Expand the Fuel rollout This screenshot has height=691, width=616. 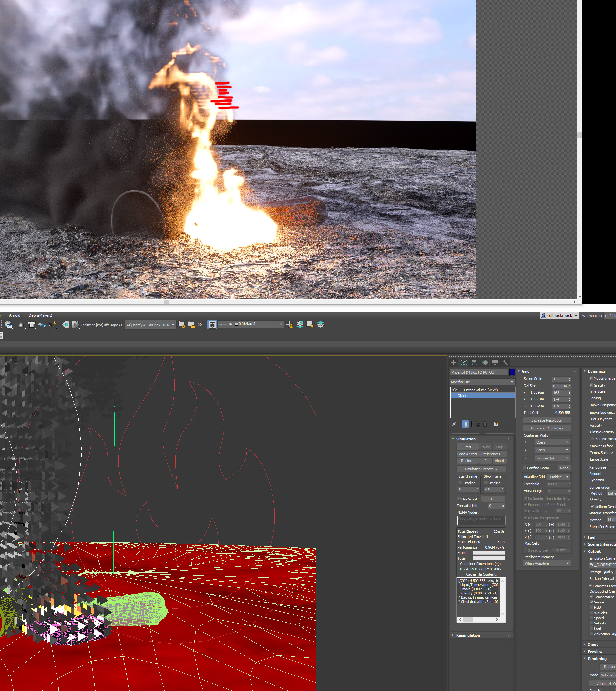[591, 537]
